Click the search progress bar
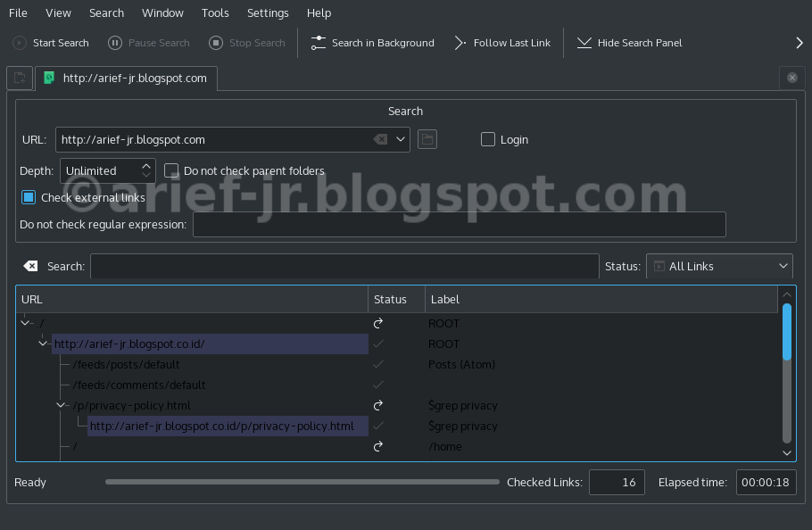This screenshot has height=530, width=812. [x=302, y=482]
